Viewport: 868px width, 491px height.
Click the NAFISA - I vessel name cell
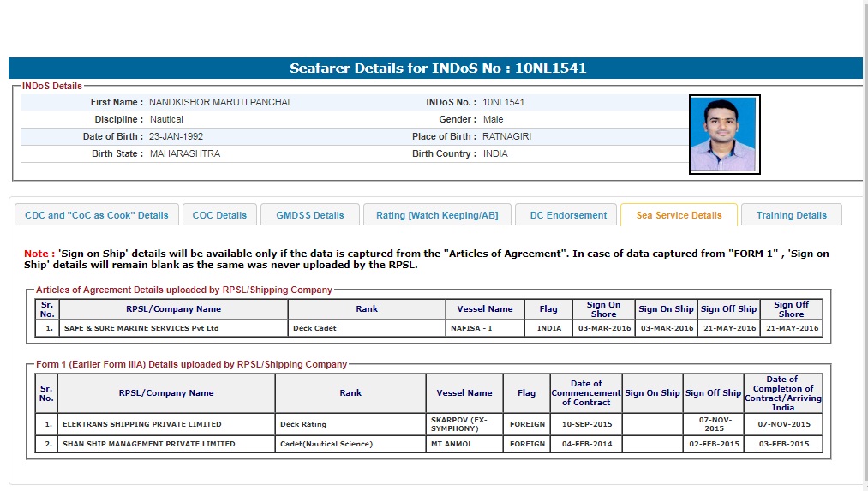click(x=471, y=328)
